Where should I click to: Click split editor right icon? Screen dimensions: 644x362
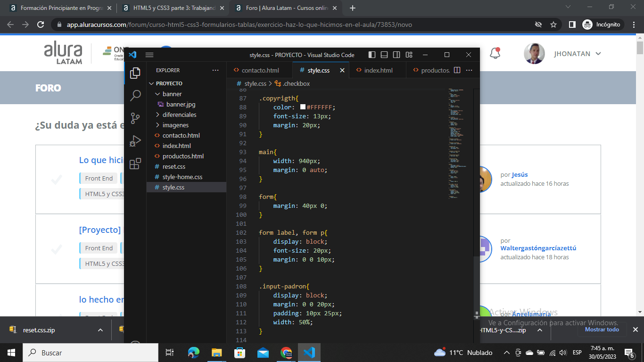(x=457, y=70)
